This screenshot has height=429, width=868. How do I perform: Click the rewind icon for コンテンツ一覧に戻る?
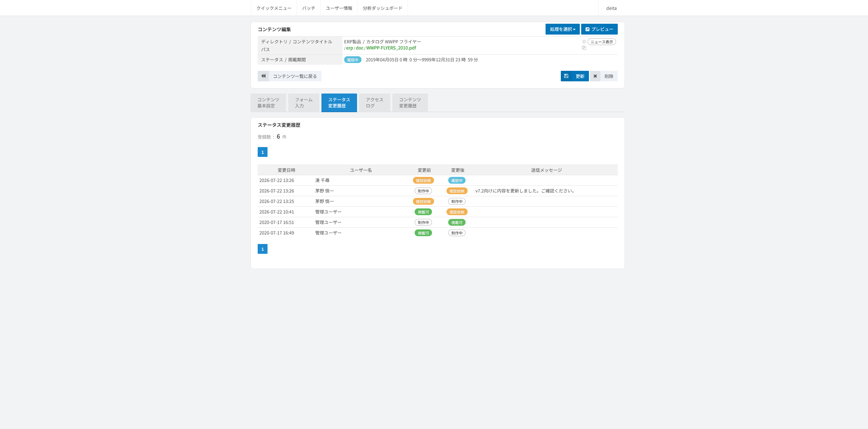[263, 76]
